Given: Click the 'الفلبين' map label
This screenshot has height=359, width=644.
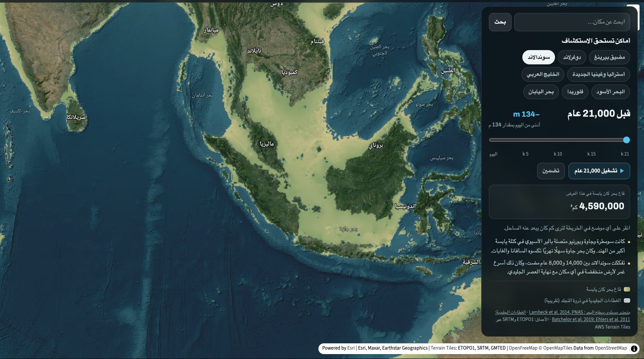Looking at the screenshot, I should pyautogui.click(x=448, y=71).
